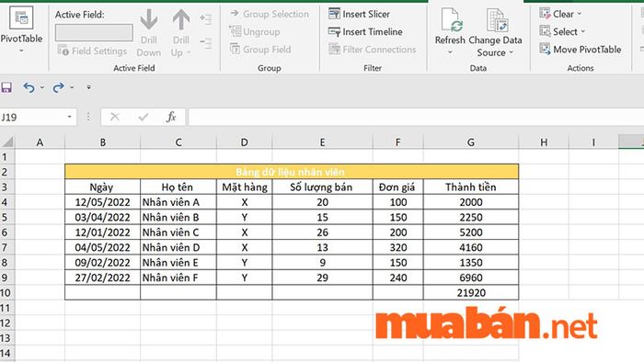The image size is (644, 362).
Task: Click the Active Field text box
Action: (x=94, y=32)
